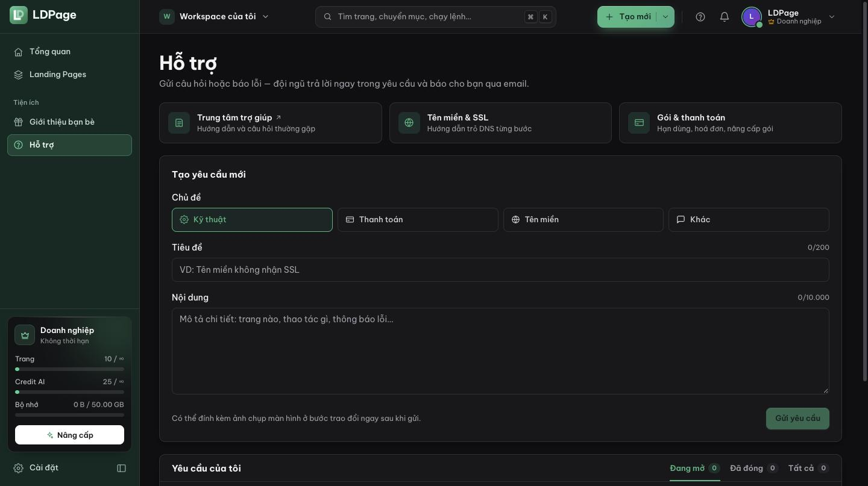The height and width of the screenshot is (486, 868).
Task: Click Trung tâm trợ giúp document icon
Action: point(179,123)
